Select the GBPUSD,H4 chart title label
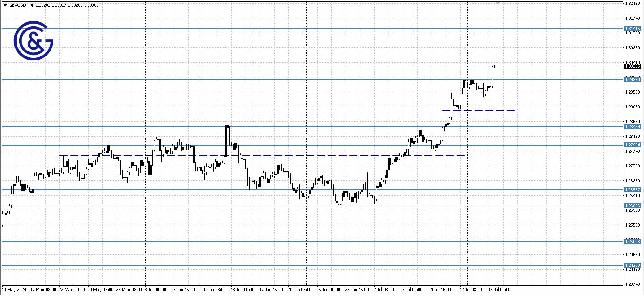The width and height of the screenshot is (644, 296). tap(20, 4)
